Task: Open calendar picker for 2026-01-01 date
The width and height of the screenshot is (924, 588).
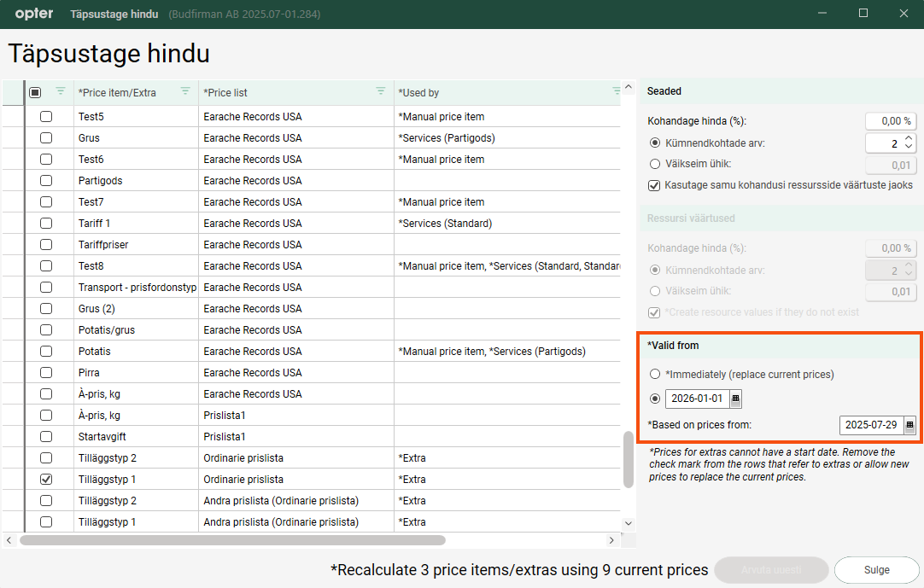Action: [x=736, y=399]
